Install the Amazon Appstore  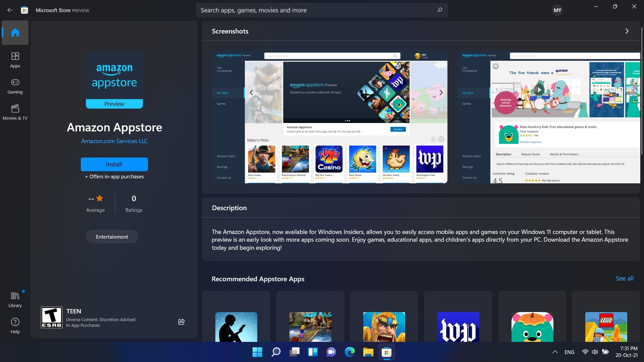114,164
